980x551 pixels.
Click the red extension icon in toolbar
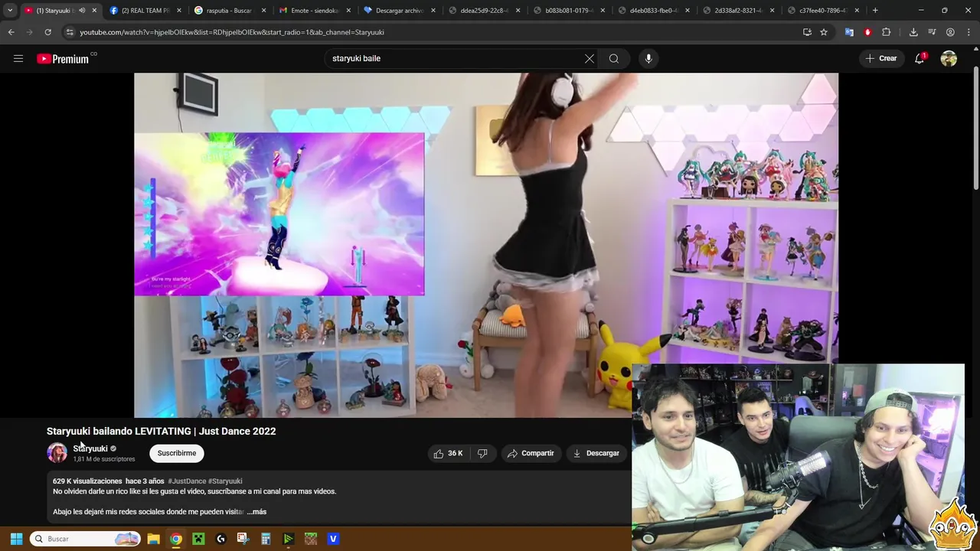coord(867,32)
